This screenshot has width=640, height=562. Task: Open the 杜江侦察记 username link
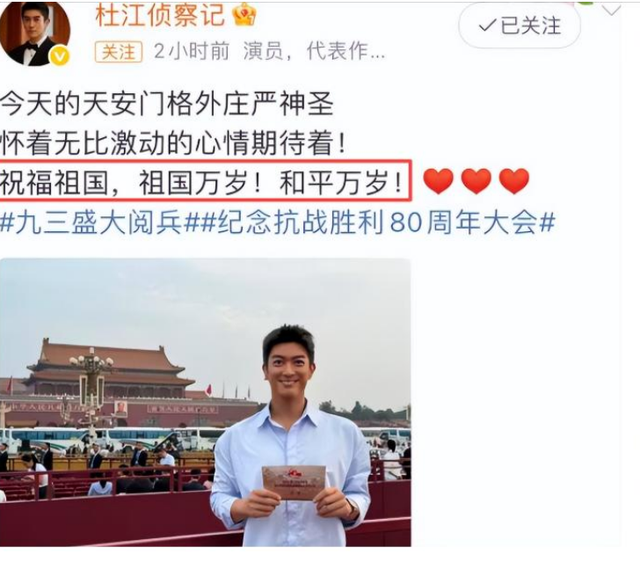pyautogui.click(x=160, y=15)
